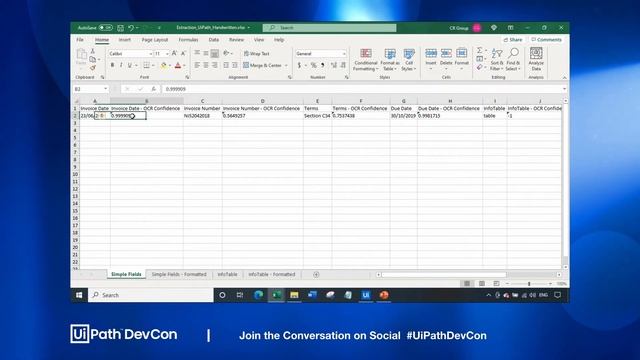640x360 pixels.
Task: Click the Save icon in title bar
Action: [x=120, y=28]
